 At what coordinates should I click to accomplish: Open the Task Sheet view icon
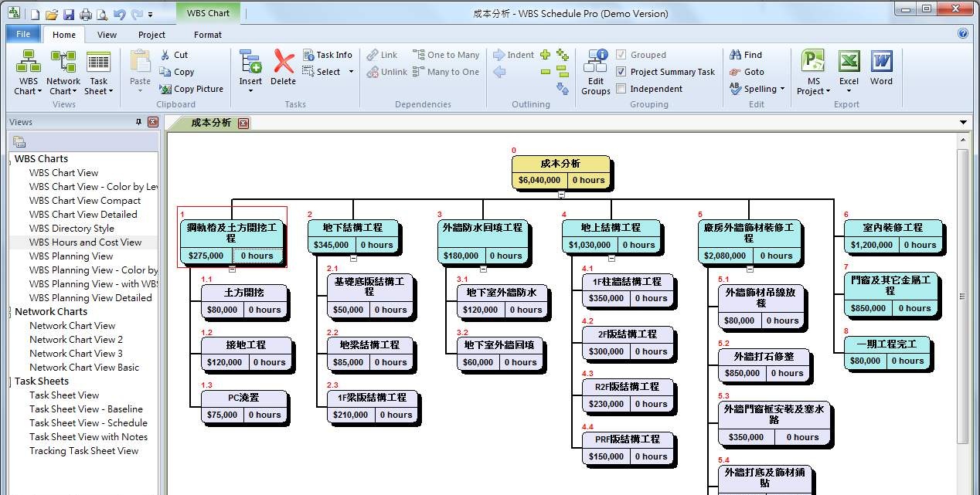(x=98, y=72)
